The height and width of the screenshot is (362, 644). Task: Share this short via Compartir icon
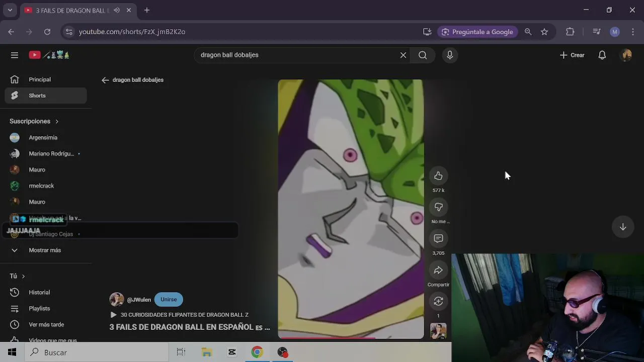pos(438,270)
